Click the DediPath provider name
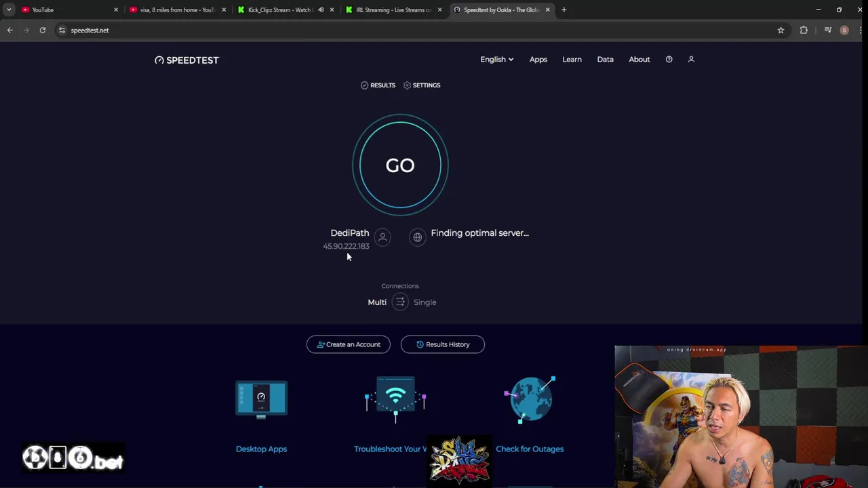 [350, 233]
